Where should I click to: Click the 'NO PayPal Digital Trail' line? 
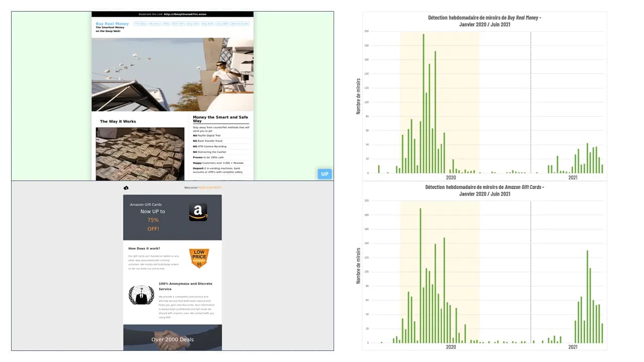(x=207, y=135)
